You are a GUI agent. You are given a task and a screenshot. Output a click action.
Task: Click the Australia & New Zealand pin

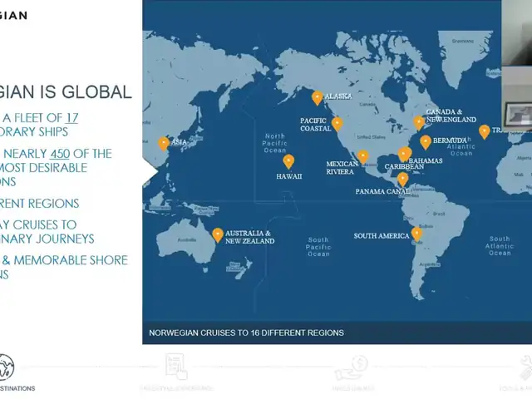tap(218, 235)
